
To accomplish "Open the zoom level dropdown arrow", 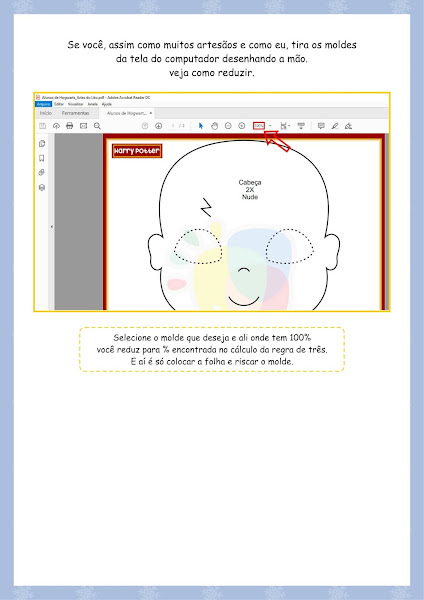I will click(271, 126).
